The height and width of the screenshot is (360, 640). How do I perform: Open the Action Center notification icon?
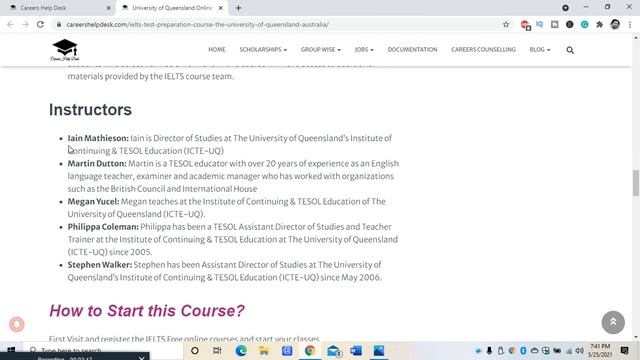click(x=624, y=351)
